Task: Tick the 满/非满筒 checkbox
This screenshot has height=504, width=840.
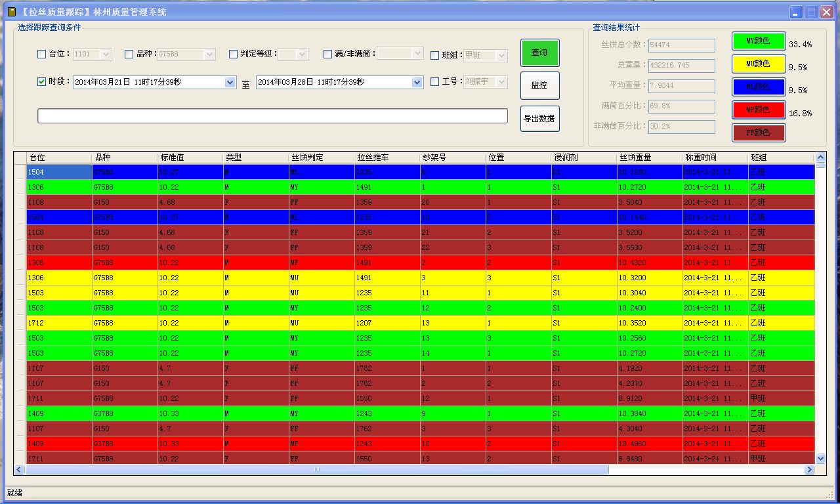Action: click(x=328, y=54)
